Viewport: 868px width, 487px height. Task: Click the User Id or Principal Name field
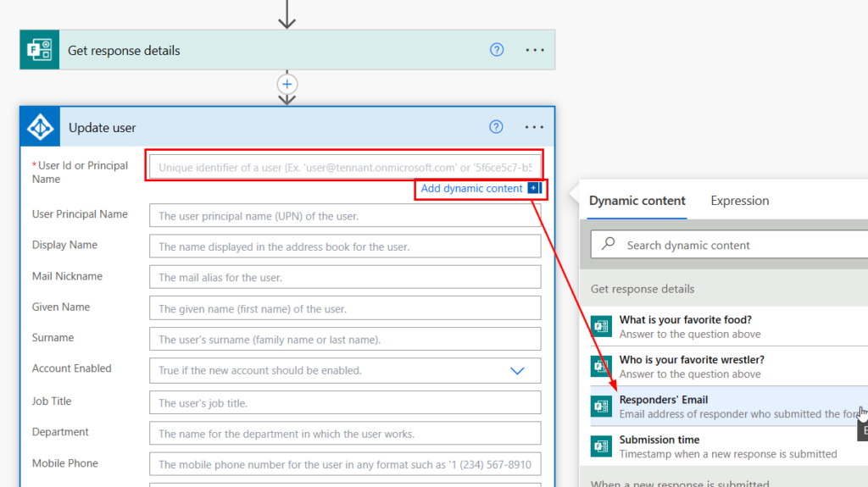click(345, 167)
